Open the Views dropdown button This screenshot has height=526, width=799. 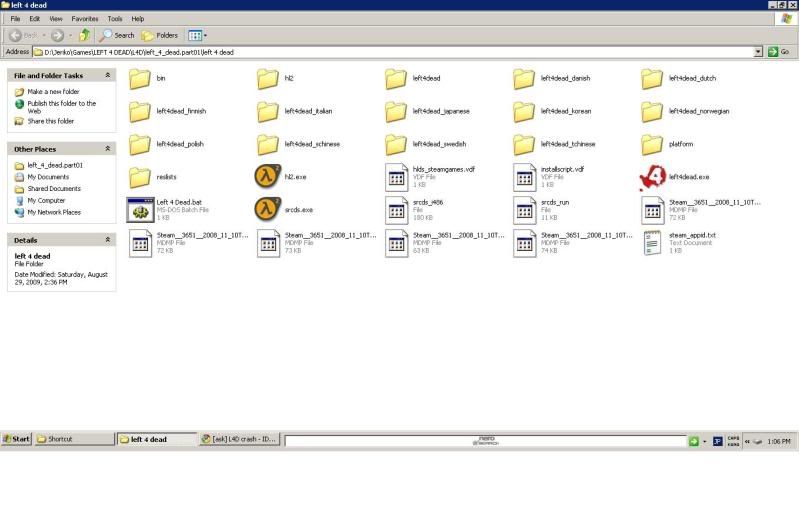tap(197, 35)
